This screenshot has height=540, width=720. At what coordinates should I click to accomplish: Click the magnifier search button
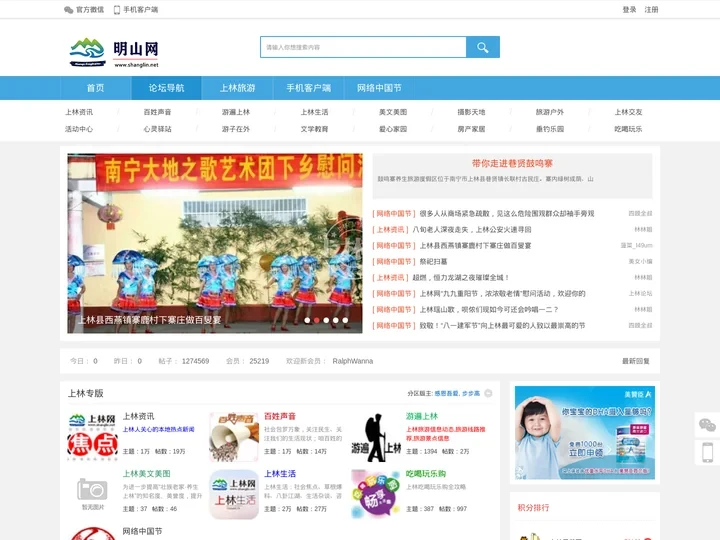[483, 47]
